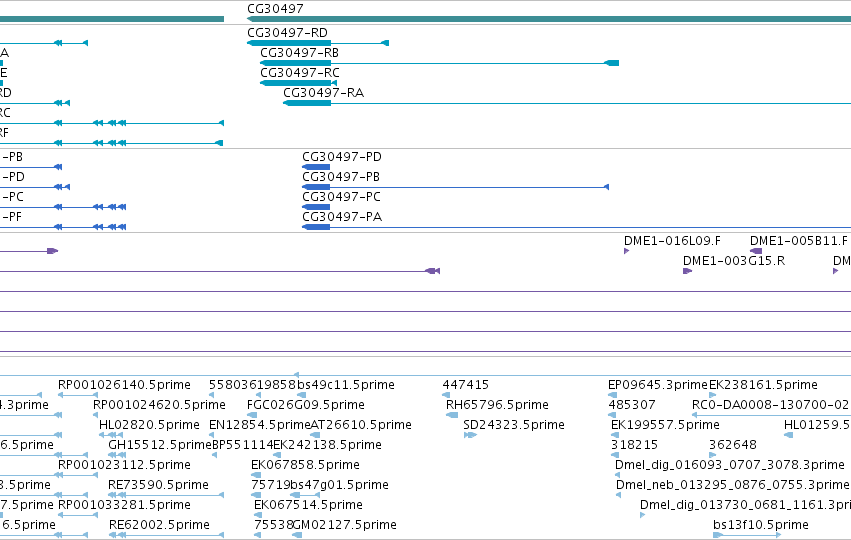The height and width of the screenshot is (540, 851).
Task: Click the CG30497-RB far exon glyph
Action: pyautogui.click(x=612, y=63)
